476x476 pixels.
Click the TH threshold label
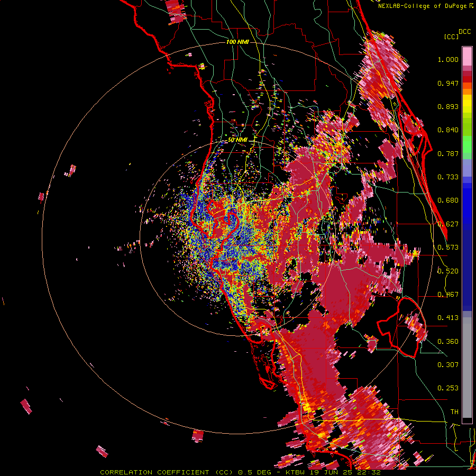click(x=454, y=412)
